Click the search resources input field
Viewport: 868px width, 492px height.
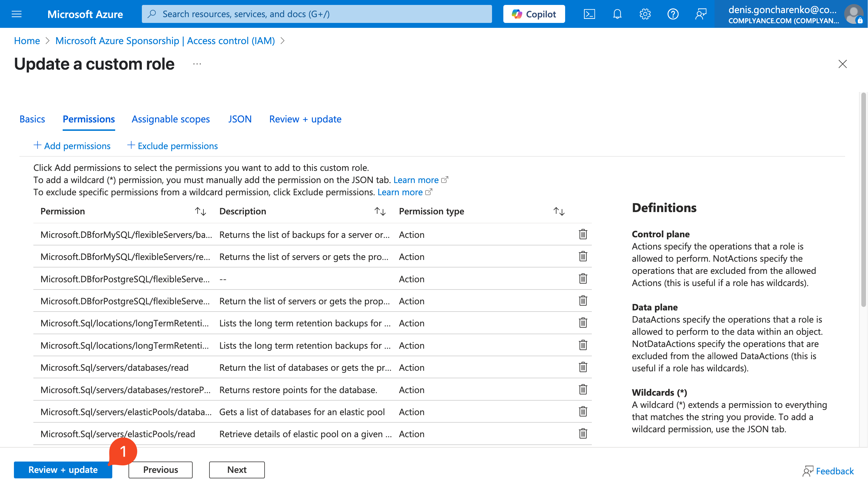click(317, 14)
